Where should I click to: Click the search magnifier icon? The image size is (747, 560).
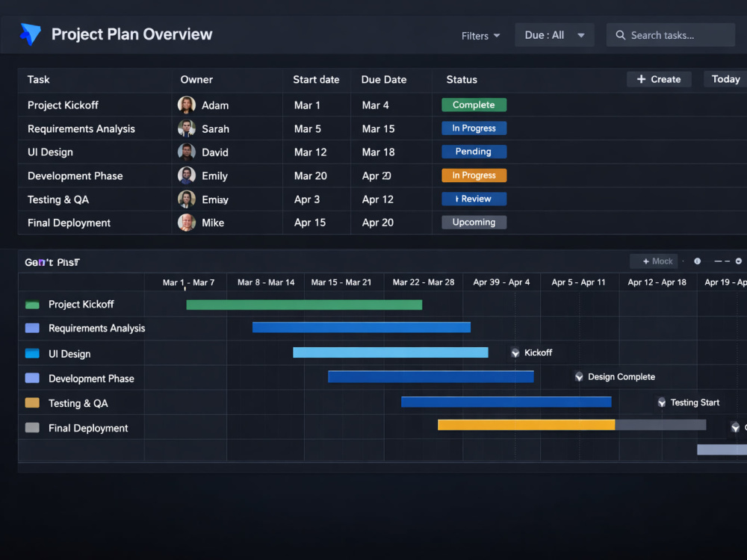click(x=620, y=35)
